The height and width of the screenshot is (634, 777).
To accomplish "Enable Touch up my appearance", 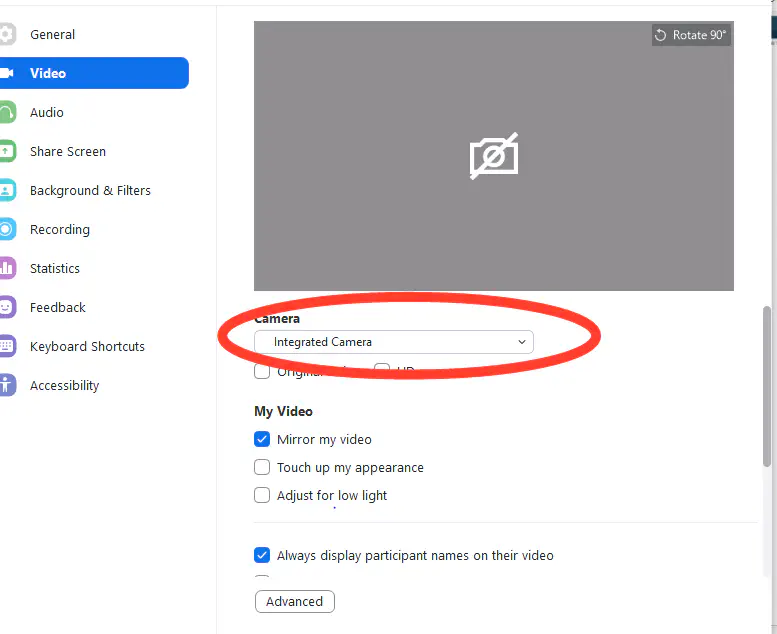I will pyautogui.click(x=262, y=467).
